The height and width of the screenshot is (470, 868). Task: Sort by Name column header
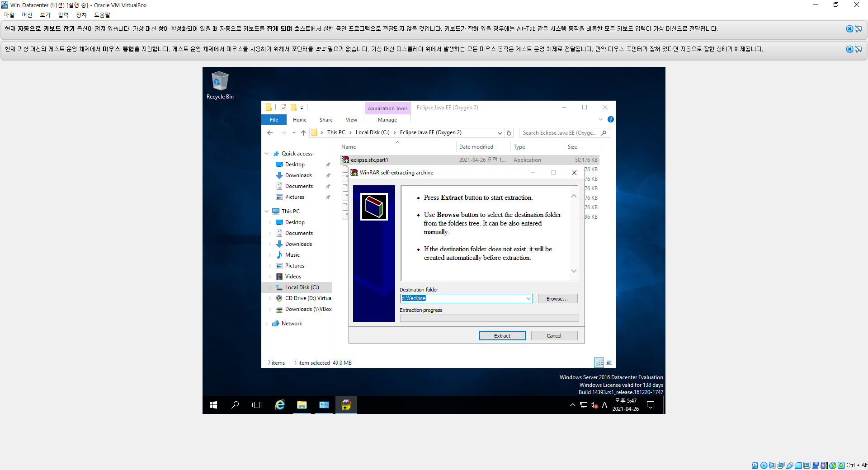coord(398,147)
